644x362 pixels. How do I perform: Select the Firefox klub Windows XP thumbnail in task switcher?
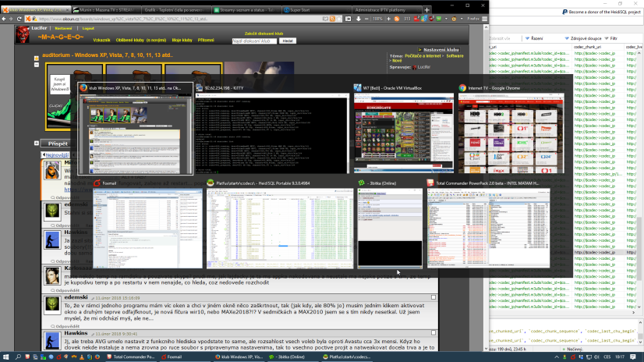click(135, 133)
